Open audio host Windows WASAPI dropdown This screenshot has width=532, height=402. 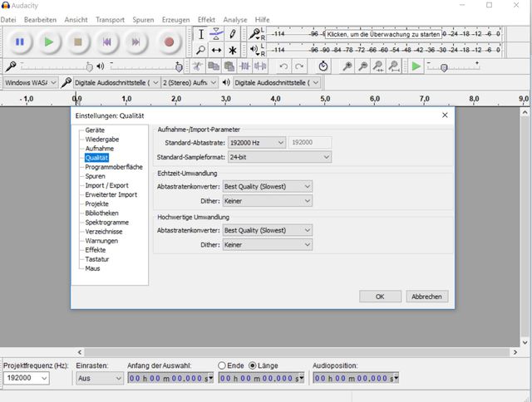[x=31, y=83]
